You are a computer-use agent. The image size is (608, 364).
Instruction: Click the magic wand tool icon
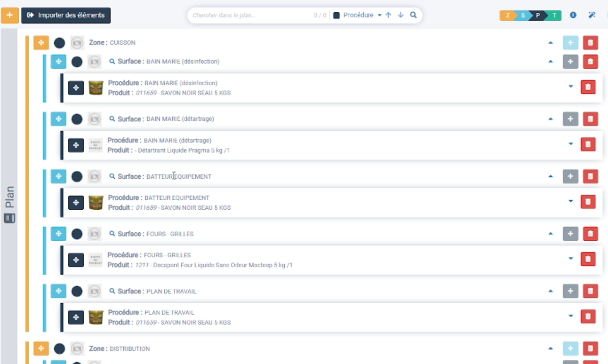tap(592, 15)
